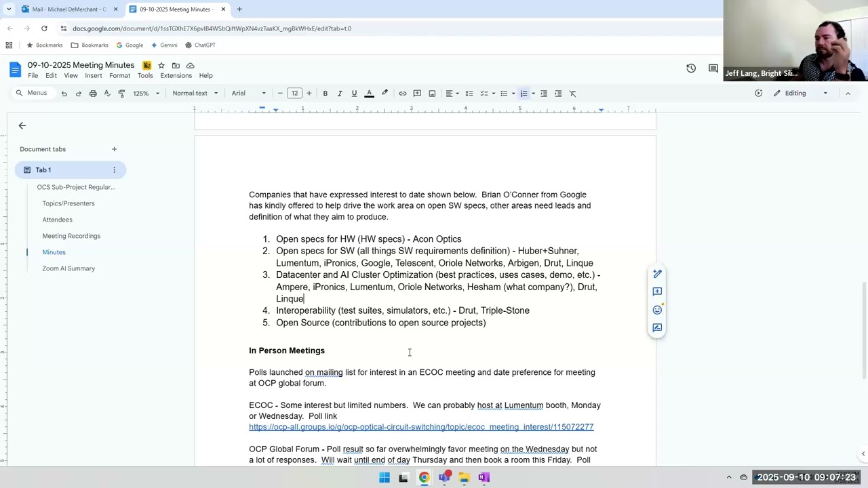Toggle underline formatting
Screen dimensions: 868x488
tap(354, 94)
